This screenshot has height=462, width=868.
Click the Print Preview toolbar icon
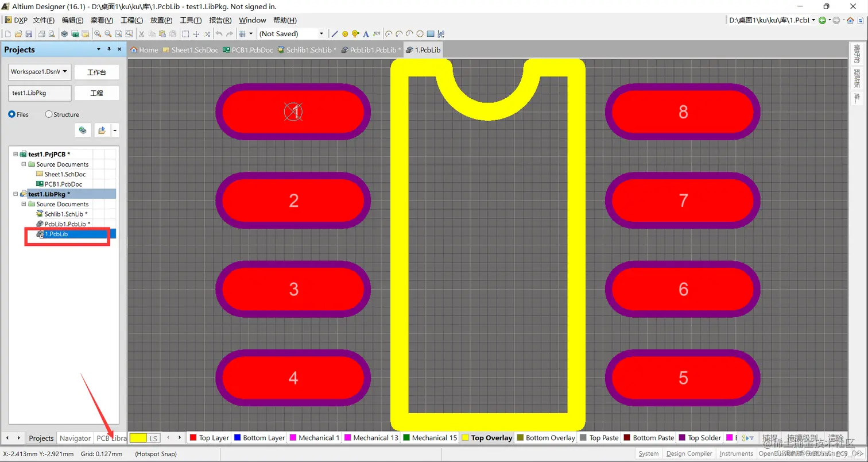(x=51, y=34)
